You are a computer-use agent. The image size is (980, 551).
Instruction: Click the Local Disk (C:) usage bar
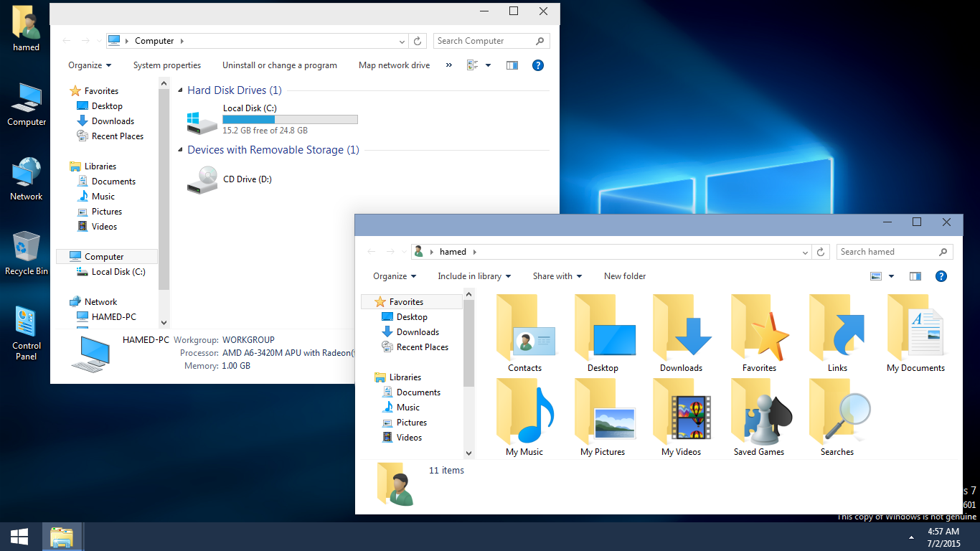pos(290,119)
